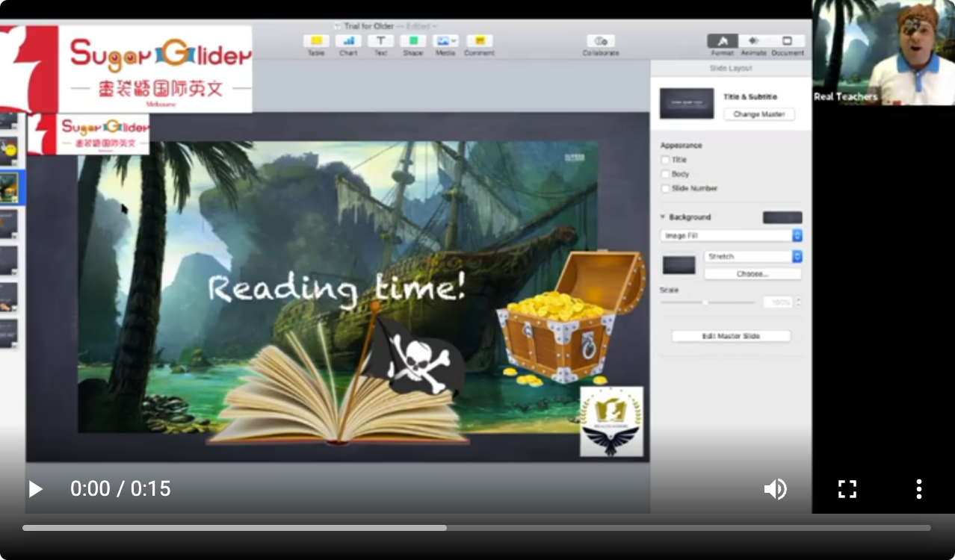Click the Edit Master Slide button
Image resolution: width=955 pixels, height=560 pixels.
coord(731,336)
